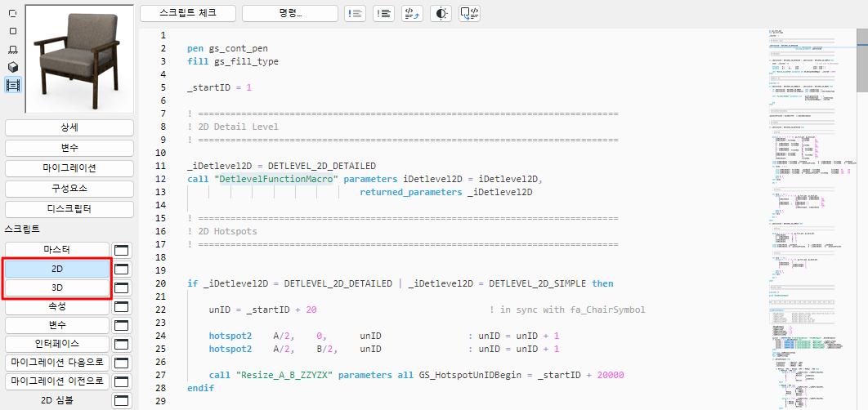Switch preview to 3D cube view

click(13, 67)
